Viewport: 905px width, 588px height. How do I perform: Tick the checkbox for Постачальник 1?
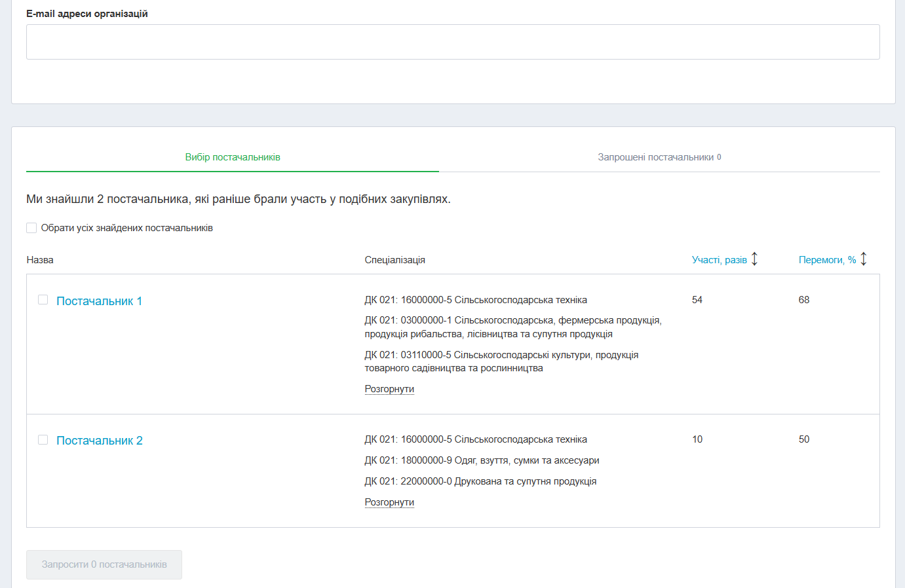click(43, 300)
